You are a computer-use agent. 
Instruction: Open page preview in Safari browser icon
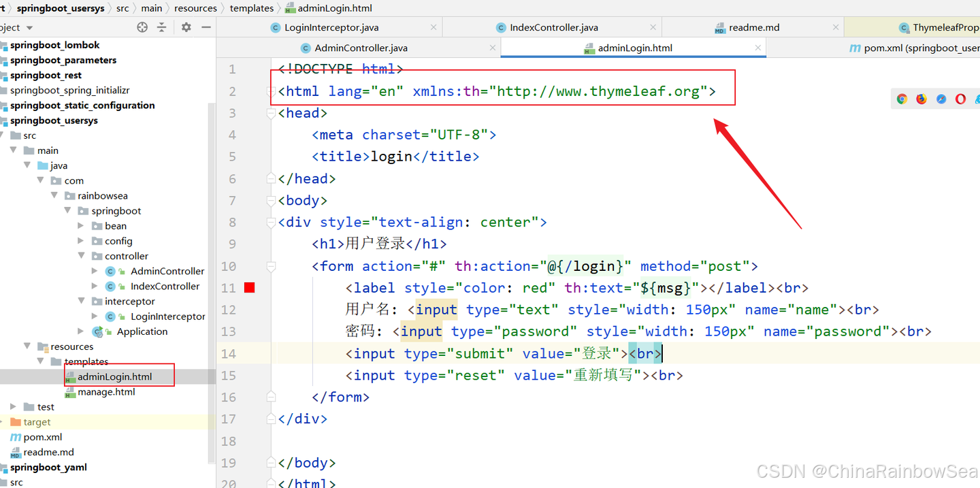[941, 99]
